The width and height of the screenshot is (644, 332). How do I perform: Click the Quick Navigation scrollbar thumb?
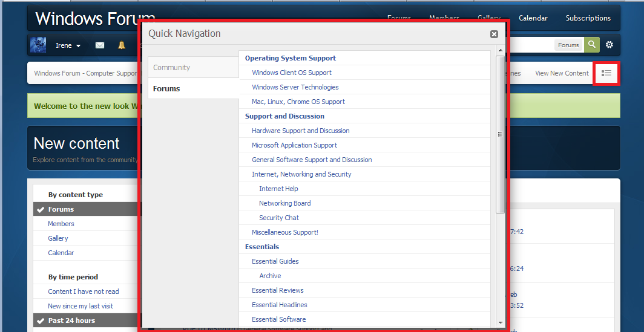[500, 134]
